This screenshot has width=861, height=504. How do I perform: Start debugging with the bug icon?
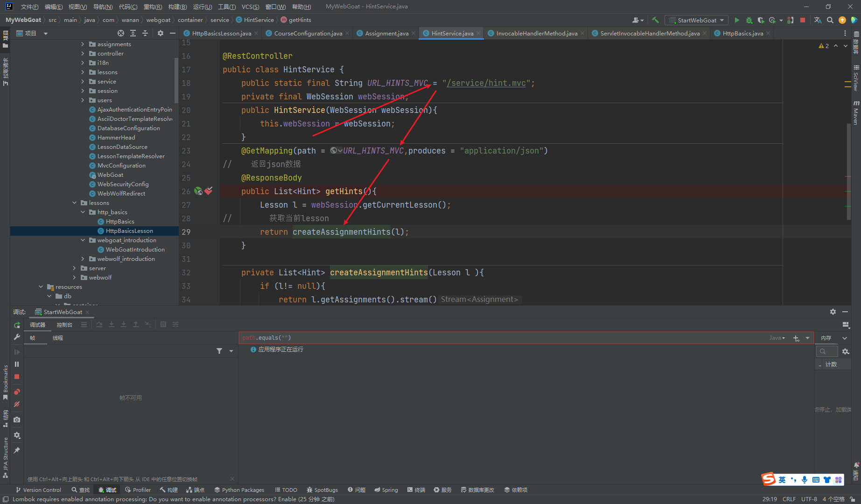pyautogui.click(x=749, y=20)
